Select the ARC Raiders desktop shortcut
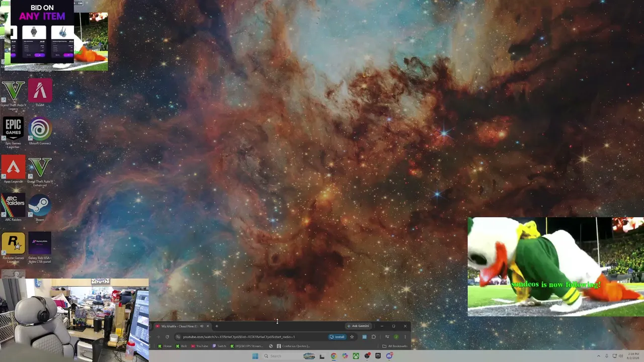Viewport: 644px width, 362px height. point(13,208)
